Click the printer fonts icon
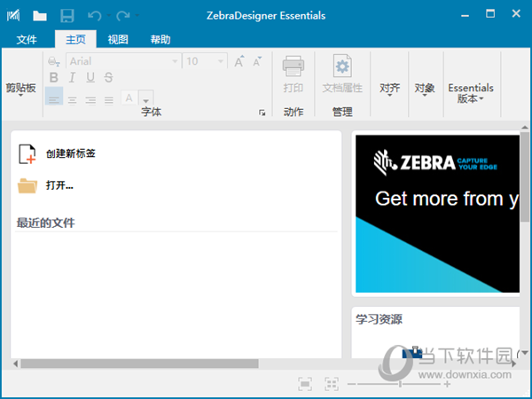 pos(54,61)
